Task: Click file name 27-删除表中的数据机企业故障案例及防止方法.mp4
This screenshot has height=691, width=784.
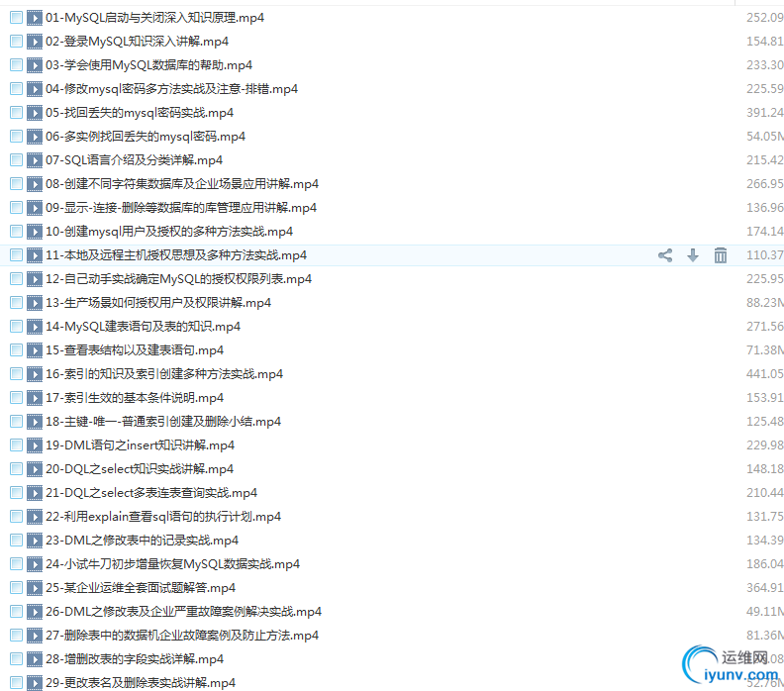Action: coord(182,636)
